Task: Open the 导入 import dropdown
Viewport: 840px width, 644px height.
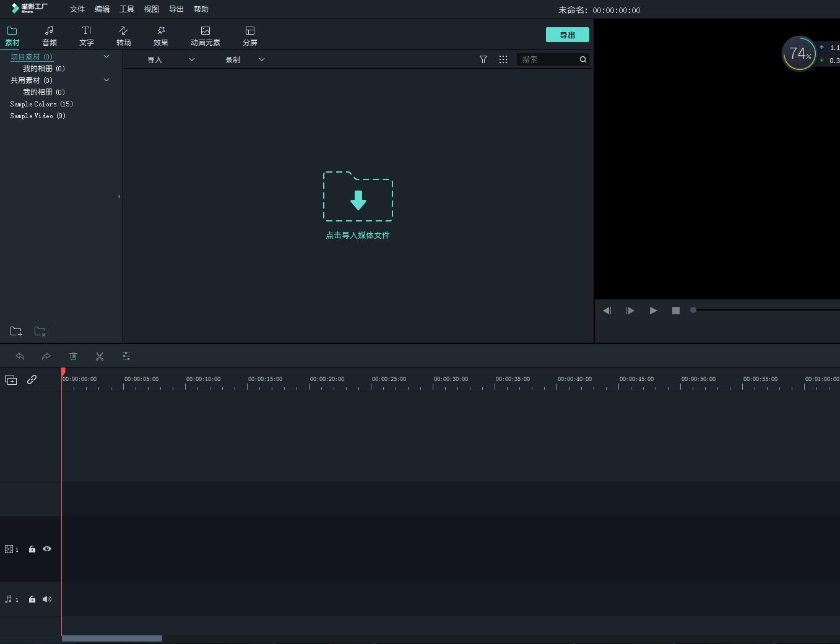Action: tap(170, 60)
